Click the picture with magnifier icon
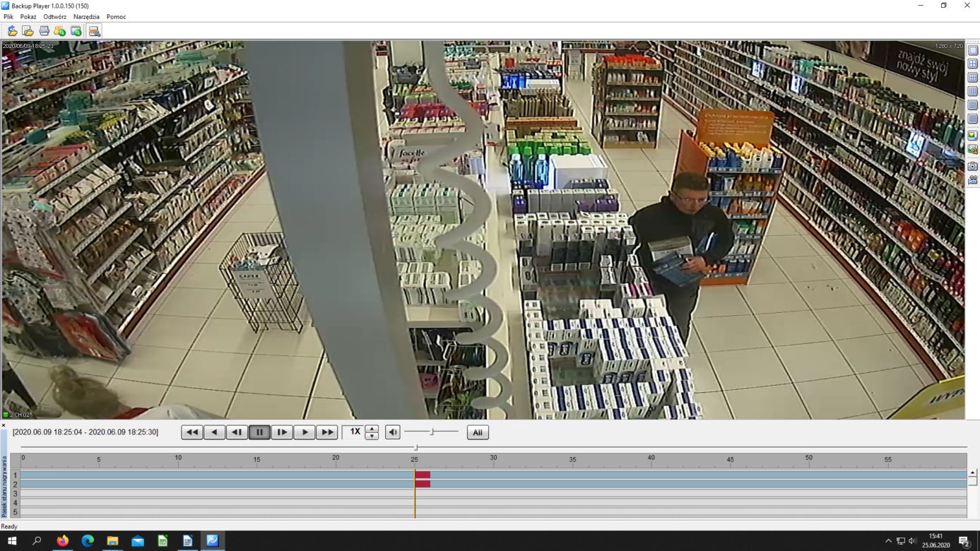Screen dimensions: 980x551 point(973,150)
